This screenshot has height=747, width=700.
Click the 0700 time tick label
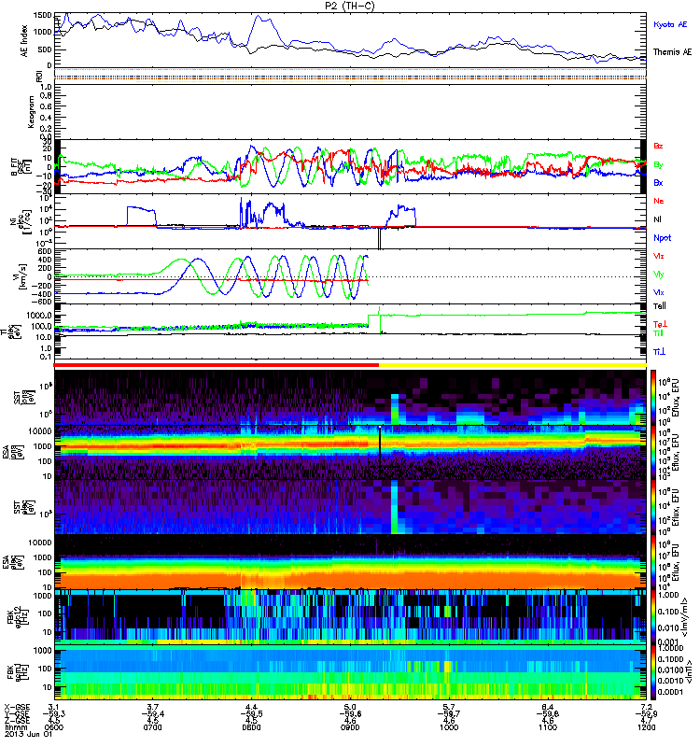pos(152,727)
